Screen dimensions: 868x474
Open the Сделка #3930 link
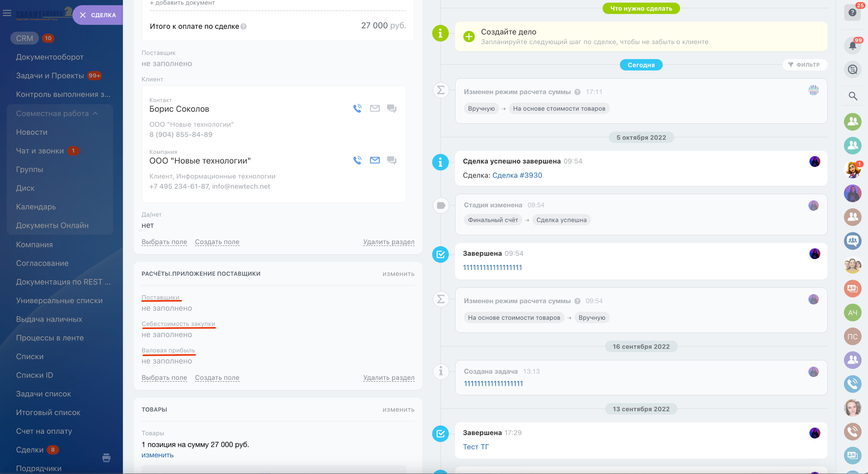click(x=517, y=176)
